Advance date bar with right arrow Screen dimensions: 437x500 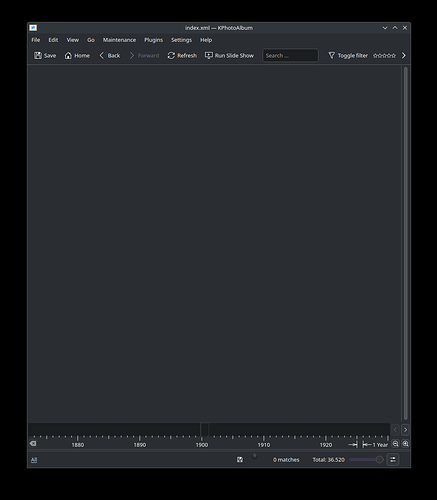point(405,430)
